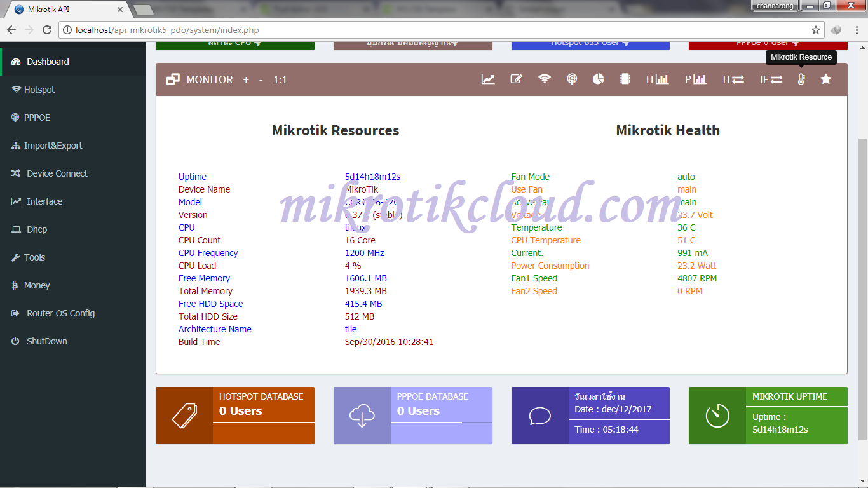868x488 pixels.
Task: Click the thermometer Mikrotik Resource icon
Action: click(801, 79)
